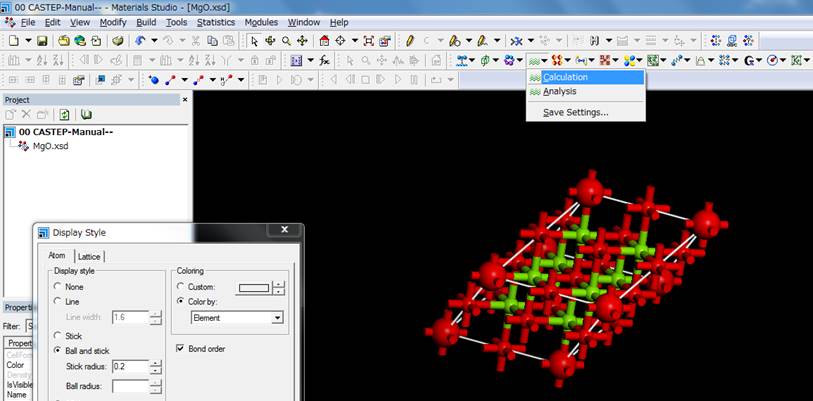Select the Stick display style radio
This screenshot has width=813, height=401.
(57, 336)
